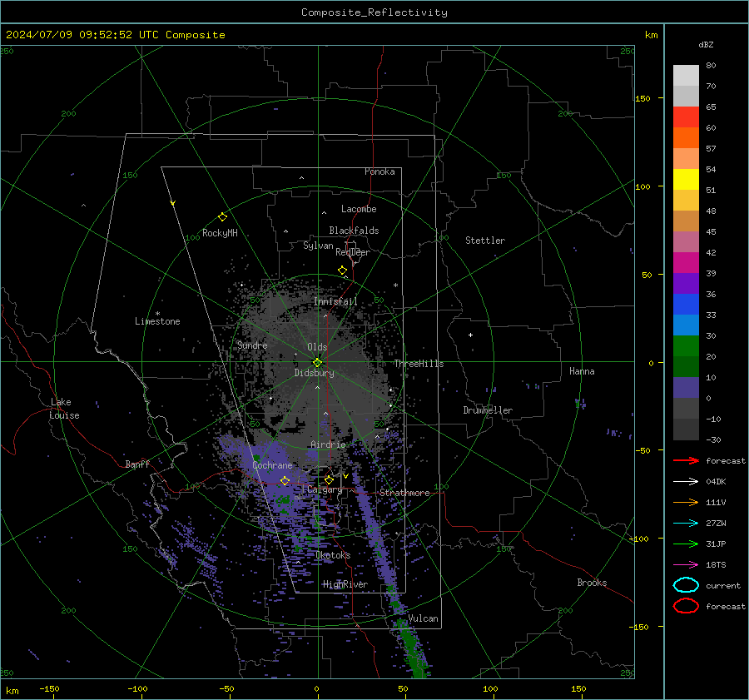749x700 pixels.
Task: Click the yellow radar site marker near Didsbury
Action: pos(318,363)
